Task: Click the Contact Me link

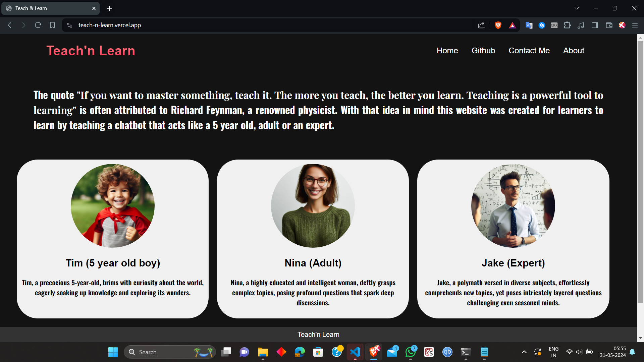Action: (529, 51)
